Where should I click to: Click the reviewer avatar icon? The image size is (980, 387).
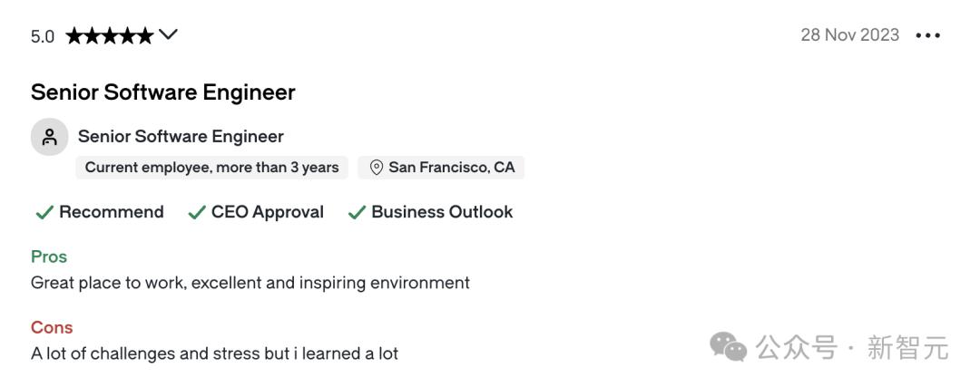(50, 137)
